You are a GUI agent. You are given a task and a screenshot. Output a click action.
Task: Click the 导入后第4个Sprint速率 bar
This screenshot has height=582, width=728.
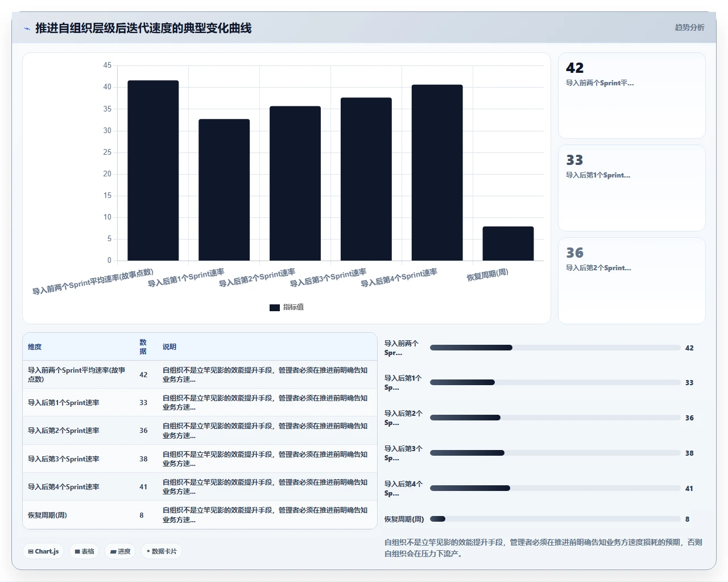(x=437, y=172)
